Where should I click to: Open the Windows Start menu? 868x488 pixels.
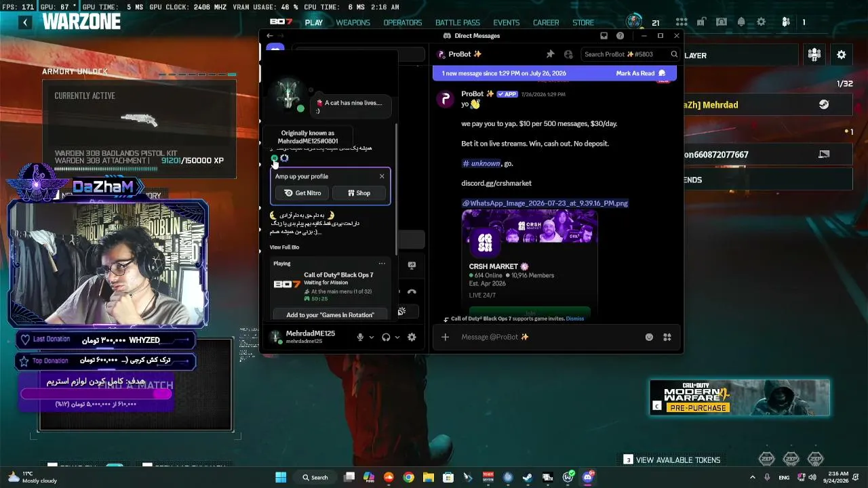coord(281,477)
